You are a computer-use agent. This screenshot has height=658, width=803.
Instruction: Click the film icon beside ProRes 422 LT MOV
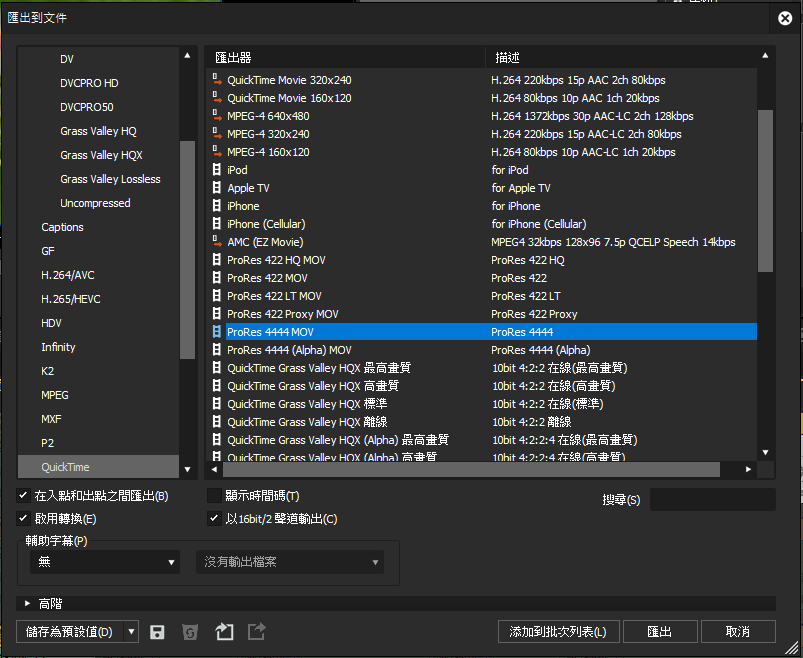(217, 296)
